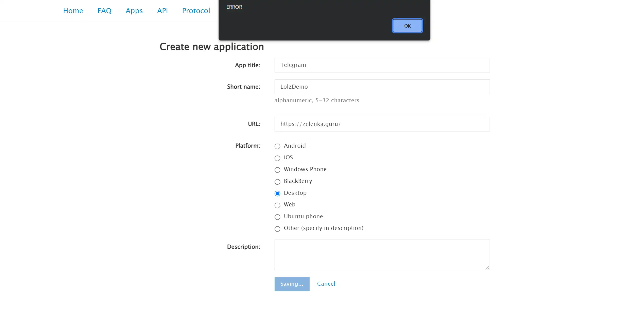The width and height of the screenshot is (644, 331).
Task: Select the Android platform radio button
Action: (277, 146)
